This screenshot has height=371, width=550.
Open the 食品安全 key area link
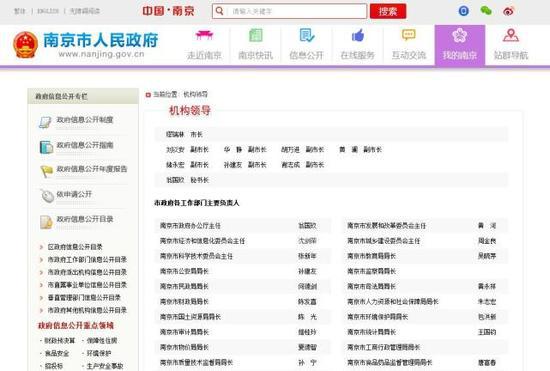(x=57, y=353)
